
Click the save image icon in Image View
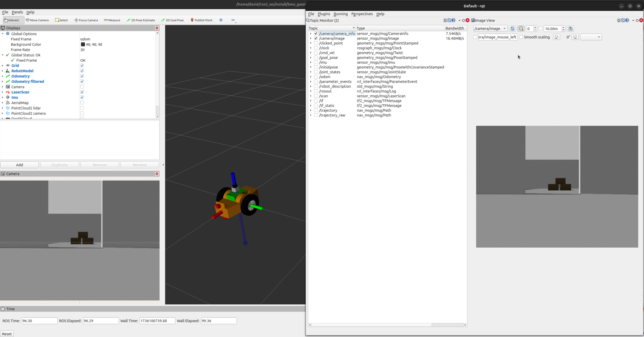(570, 29)
